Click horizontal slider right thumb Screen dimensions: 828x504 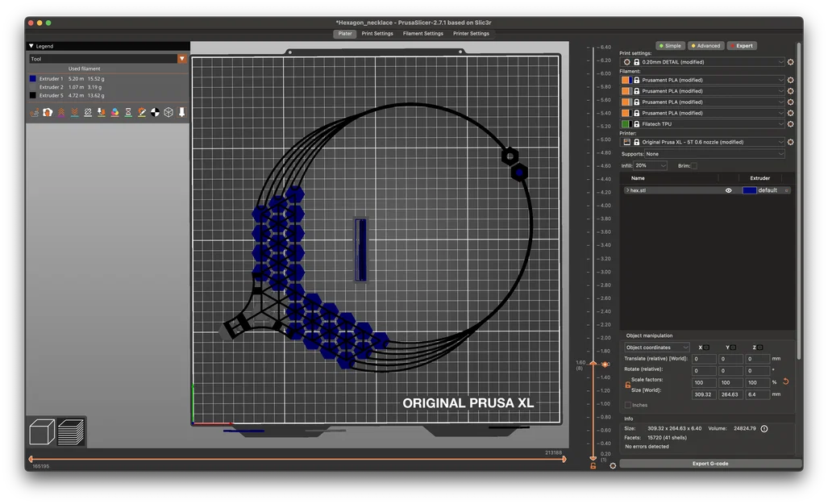coord(564,459)
